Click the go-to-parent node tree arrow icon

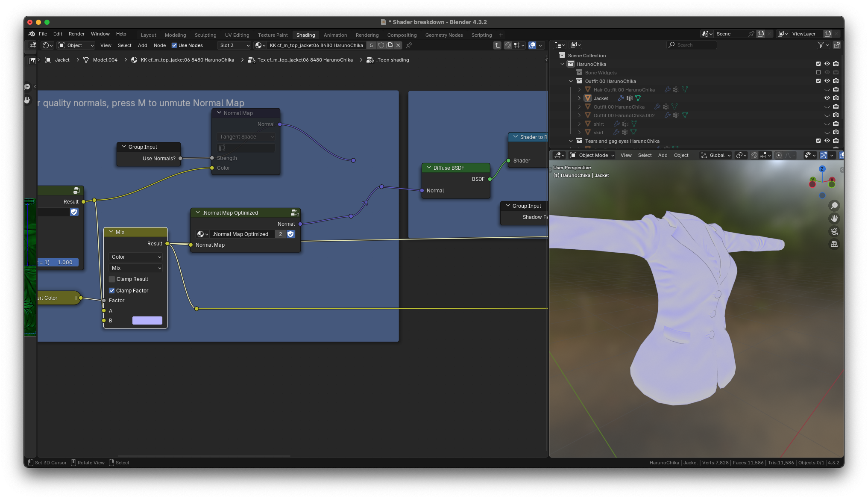click(497, 45)
